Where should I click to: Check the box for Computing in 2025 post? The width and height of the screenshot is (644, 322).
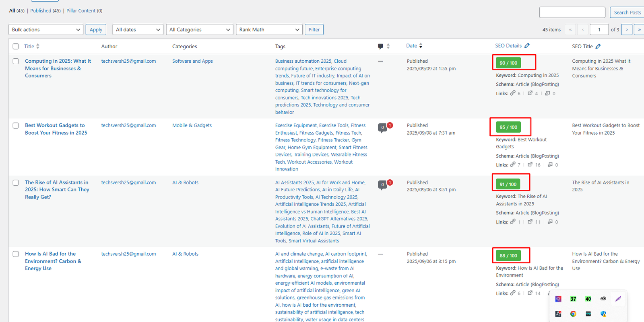click(x=16, y=62)
